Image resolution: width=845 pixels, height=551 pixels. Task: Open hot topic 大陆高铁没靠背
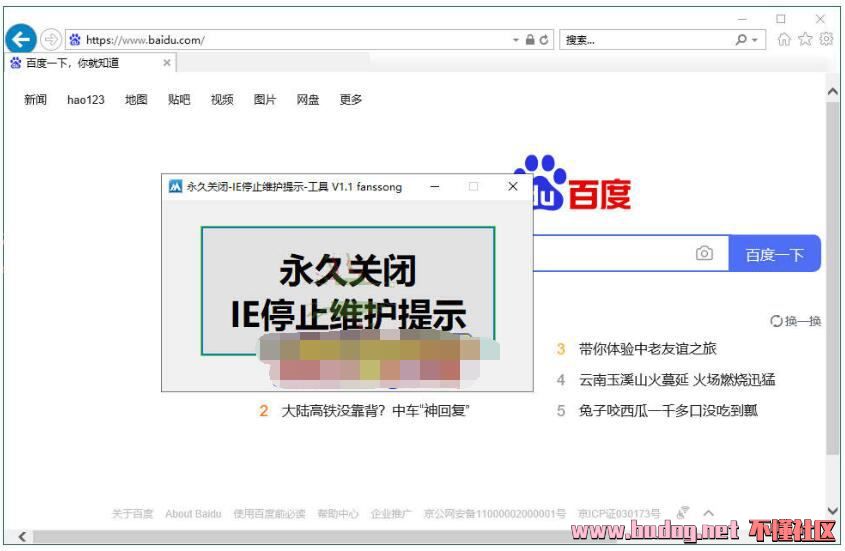point(375,411)
